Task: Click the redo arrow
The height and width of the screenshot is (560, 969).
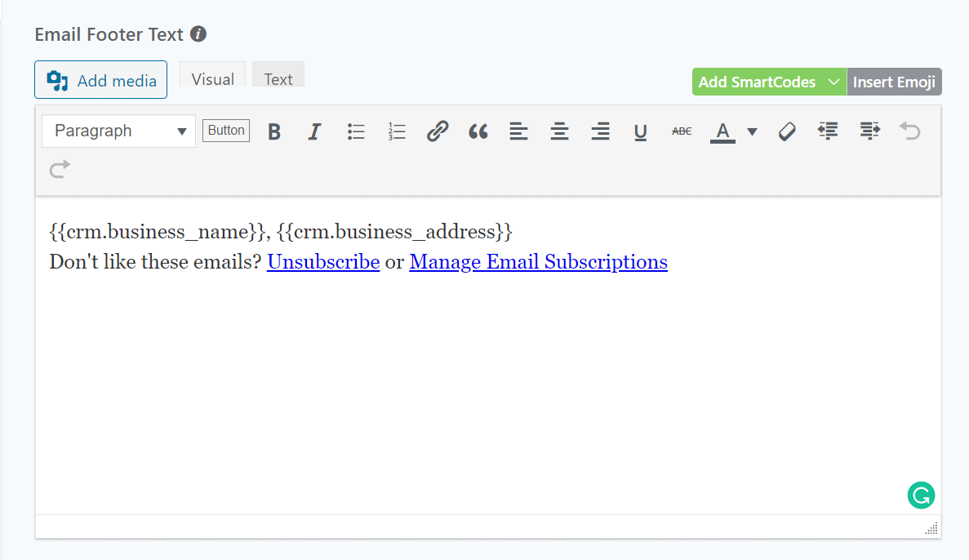Action: 60,169
